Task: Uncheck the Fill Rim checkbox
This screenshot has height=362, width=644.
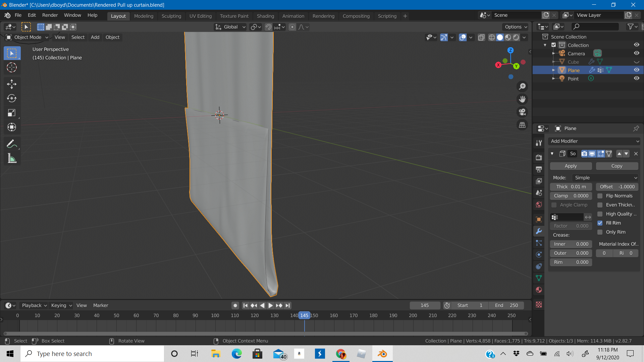Action: pyautogui.click(x=600, y=223)
